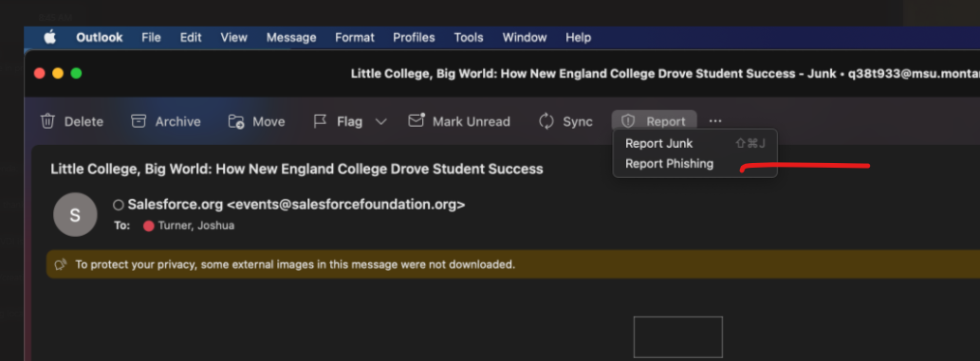Open the Apple menu
The image size is (980, 361).
point(50,38)
